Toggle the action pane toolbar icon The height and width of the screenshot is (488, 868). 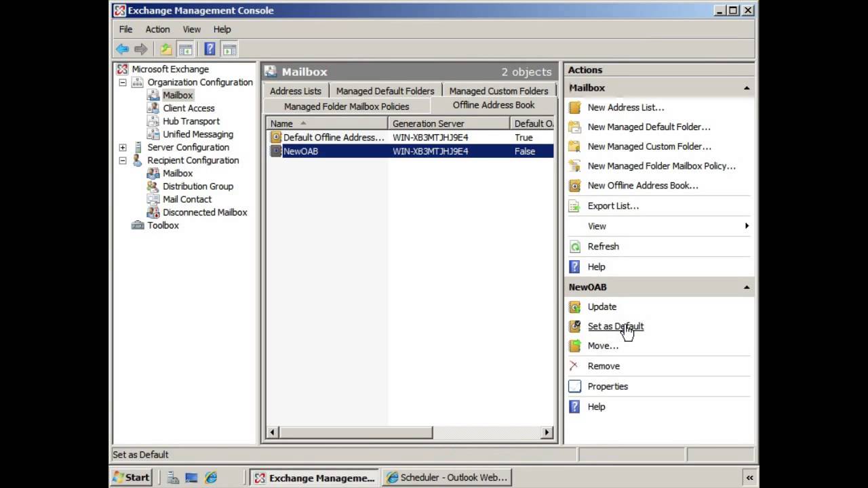click(x=229, y=49)
